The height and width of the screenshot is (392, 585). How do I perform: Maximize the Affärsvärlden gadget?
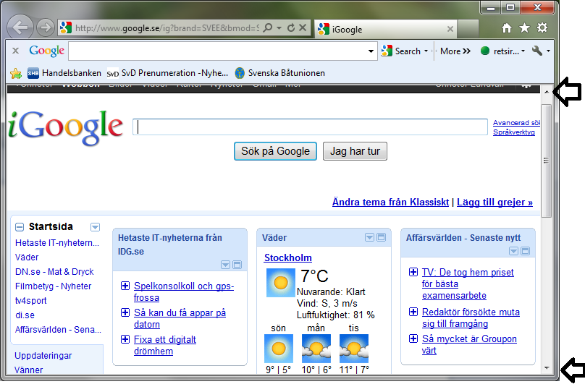click(525, 251)
